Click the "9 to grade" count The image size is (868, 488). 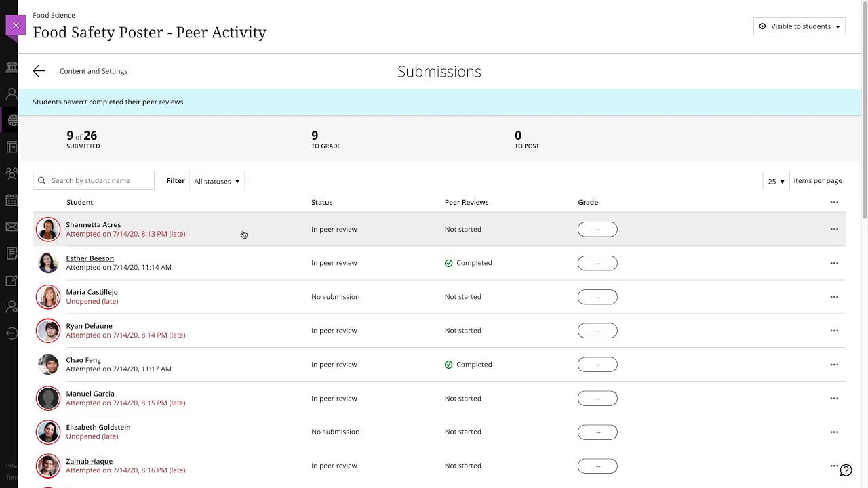click(325, 140)
